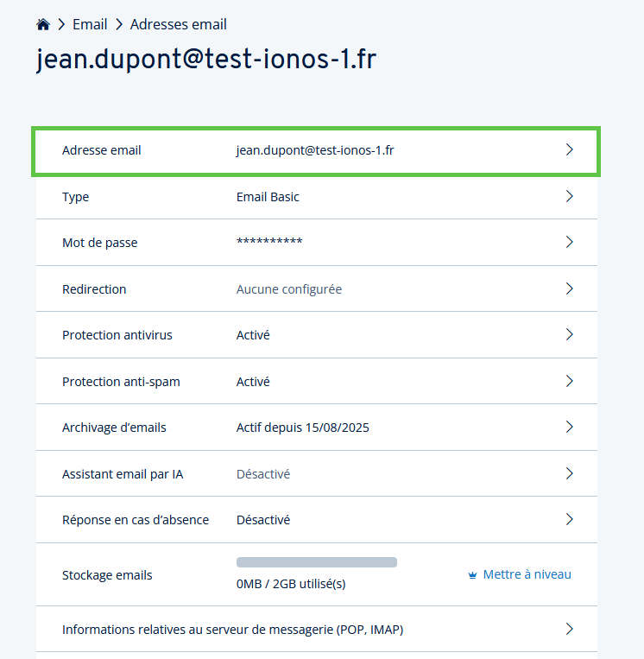644x659 pixels.
Task: Expand the Adresse email row chevron
Action: point(569,149)
